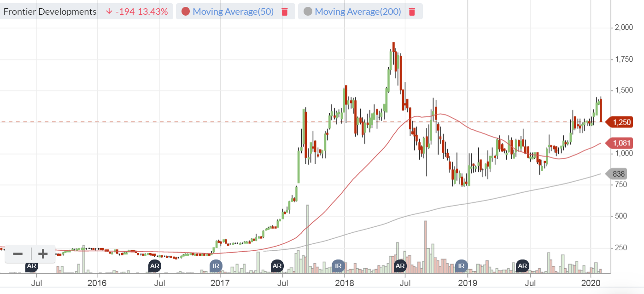Delete the Moving Average(50) indicator

click(x=285, y=12)
